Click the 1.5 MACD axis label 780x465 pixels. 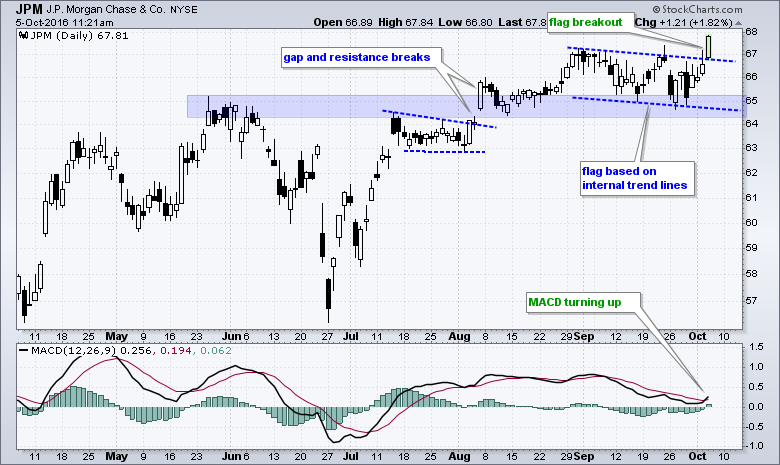pos(756,347)
